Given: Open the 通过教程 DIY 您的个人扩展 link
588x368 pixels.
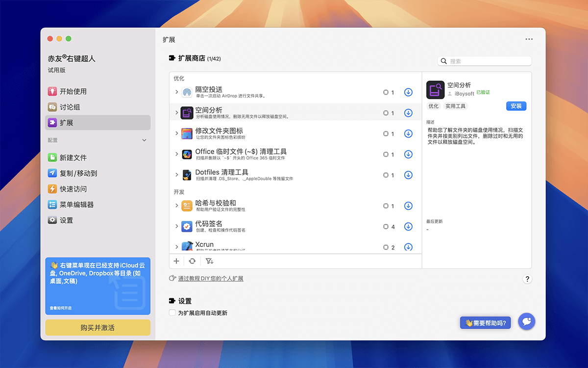Looking at the screenshot, I should click(211, 279).
